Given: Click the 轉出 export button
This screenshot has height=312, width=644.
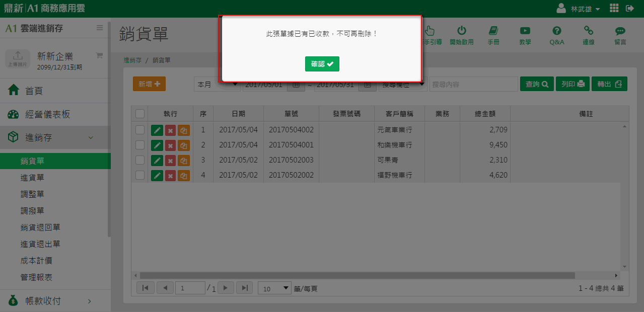Looking at the screenshot, I should pos(609,84).
